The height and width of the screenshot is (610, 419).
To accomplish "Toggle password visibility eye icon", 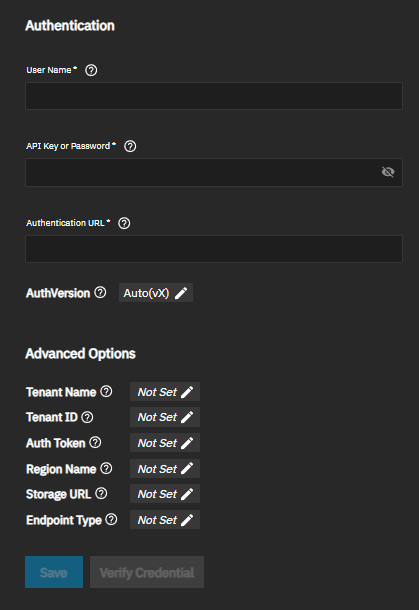I will [388, 172].
